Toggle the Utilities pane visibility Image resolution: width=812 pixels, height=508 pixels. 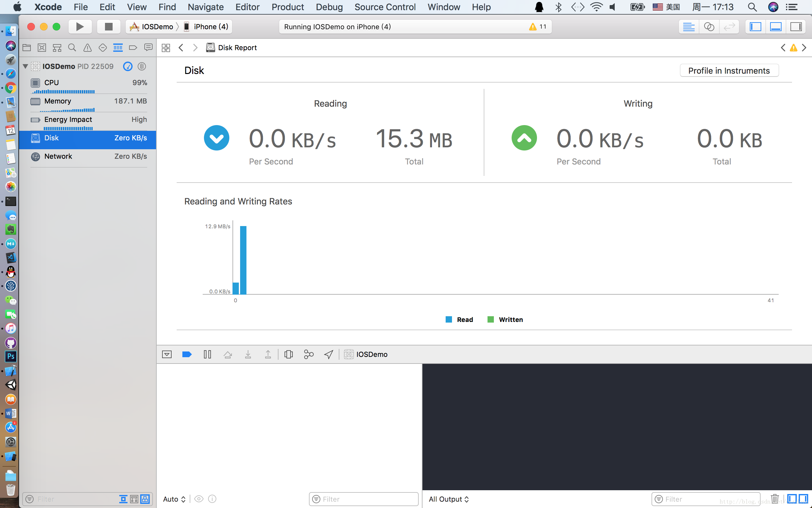tap(796, 27)
